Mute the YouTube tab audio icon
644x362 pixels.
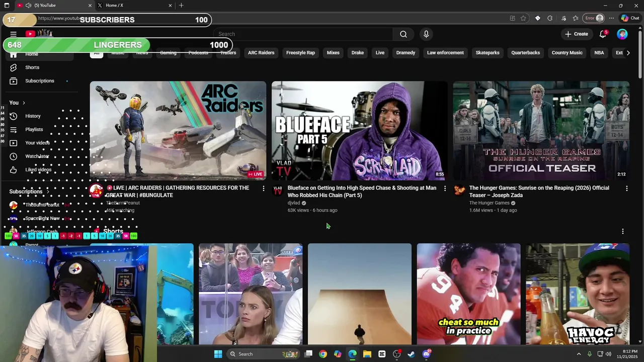28,6
